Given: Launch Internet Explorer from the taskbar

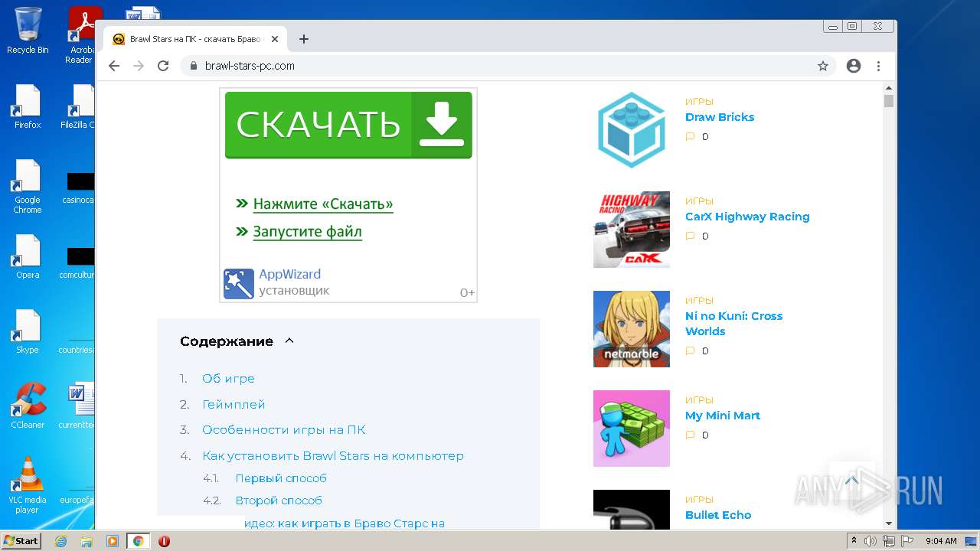Looking at the screenshot, I should (61, 541).
